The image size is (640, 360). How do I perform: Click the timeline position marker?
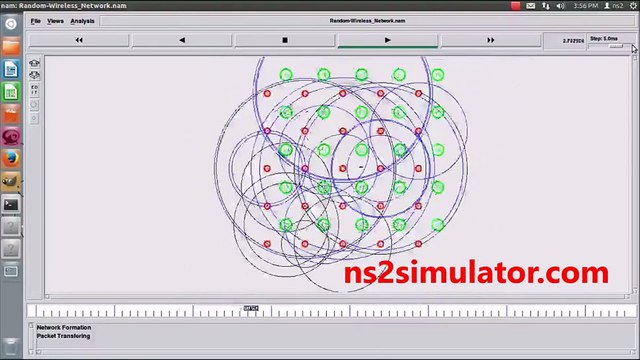(x=251, y=308)
